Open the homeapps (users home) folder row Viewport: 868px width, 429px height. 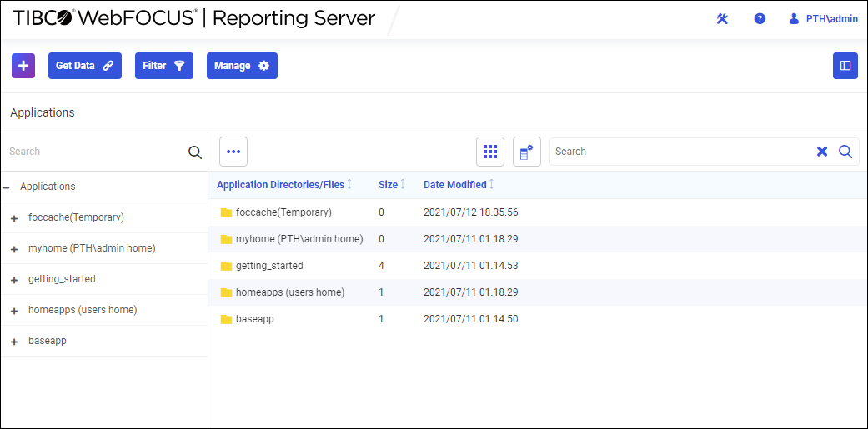coord(289,292)
